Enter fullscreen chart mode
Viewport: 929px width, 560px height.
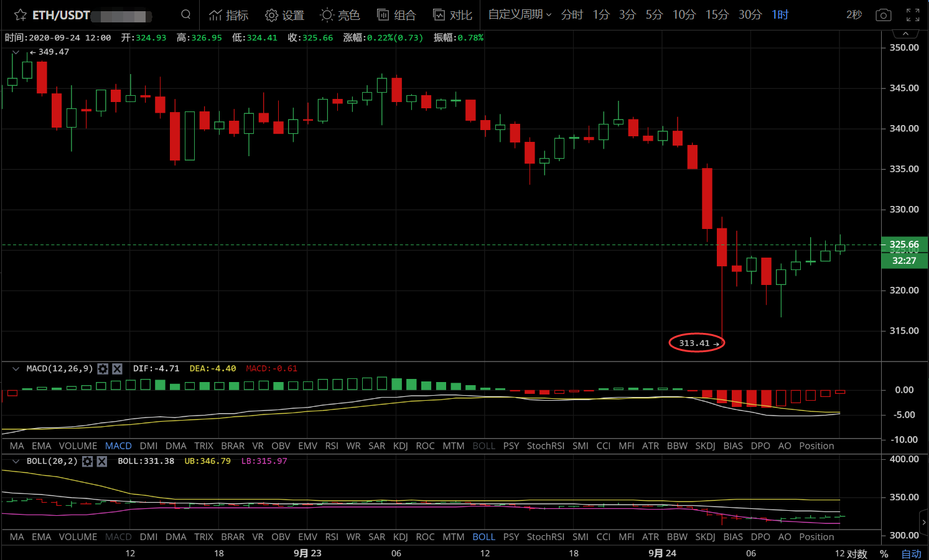pos(913,15)
